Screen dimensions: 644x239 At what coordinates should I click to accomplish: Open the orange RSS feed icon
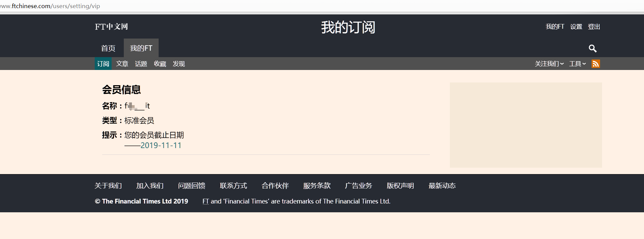click(x=596, y=64)
